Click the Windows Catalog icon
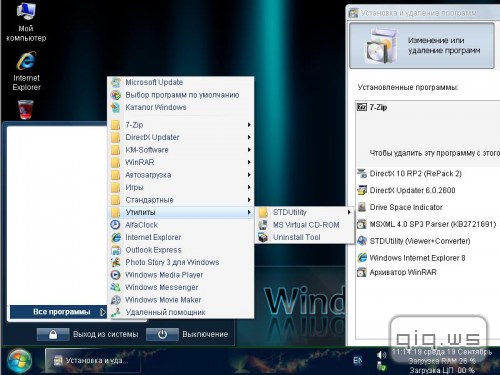This screenshot has width=500, height=375. (x=116, y=107)
